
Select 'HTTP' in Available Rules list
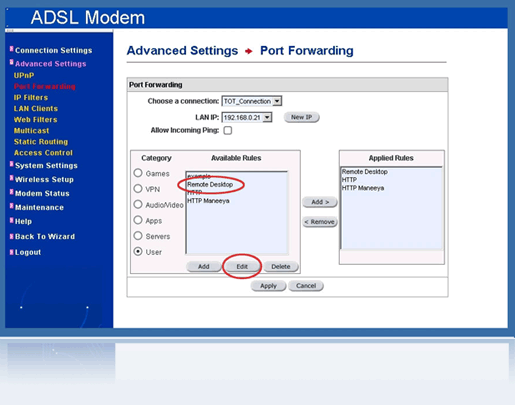tap(195, 192)
